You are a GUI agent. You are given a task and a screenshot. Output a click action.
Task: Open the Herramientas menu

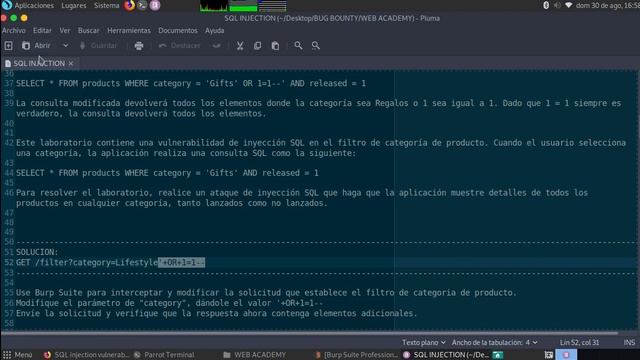[129, 31]
